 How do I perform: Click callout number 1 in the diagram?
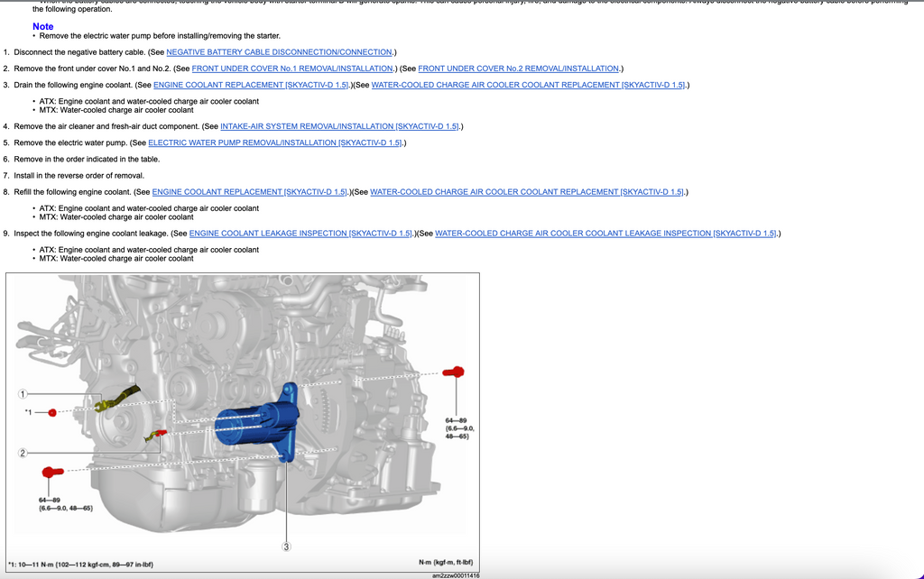[x=23, y=394]
